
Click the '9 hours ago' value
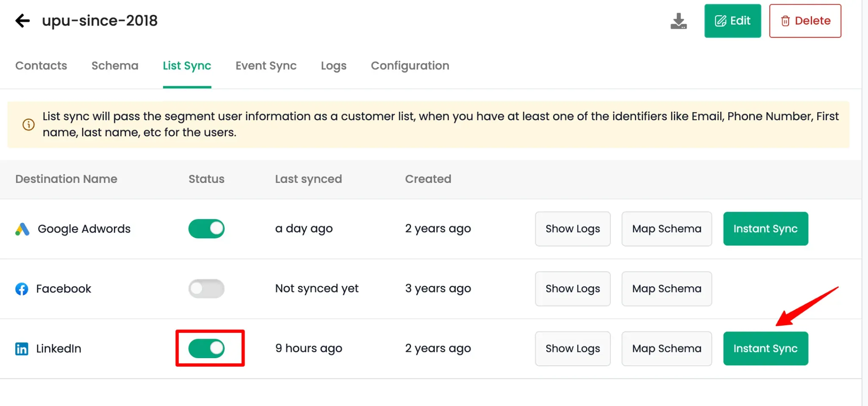coord(309,348)
